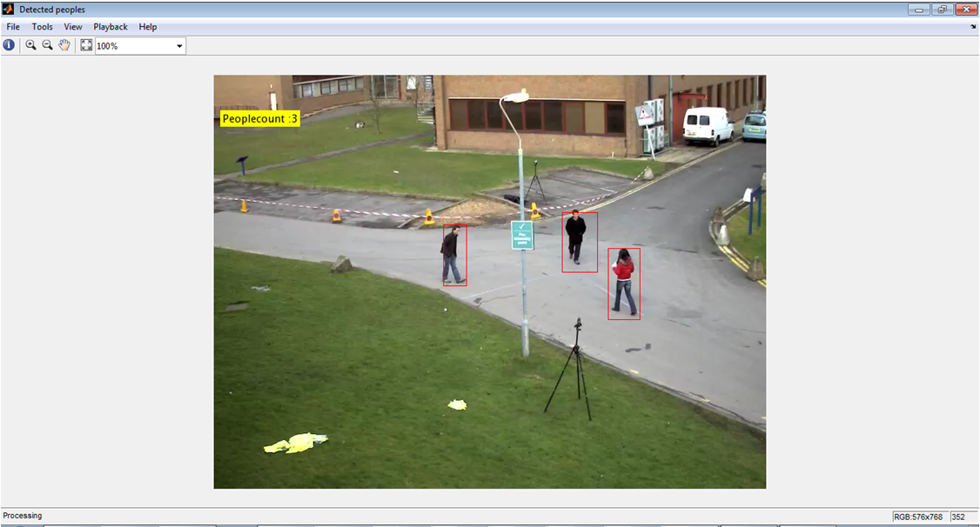Open the Playback menu
This screenshot has height=527, width=980.
point(111,27)
